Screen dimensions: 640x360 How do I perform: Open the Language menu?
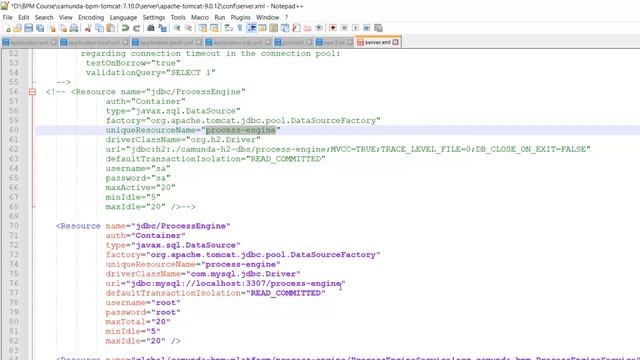tap(123, 18)
